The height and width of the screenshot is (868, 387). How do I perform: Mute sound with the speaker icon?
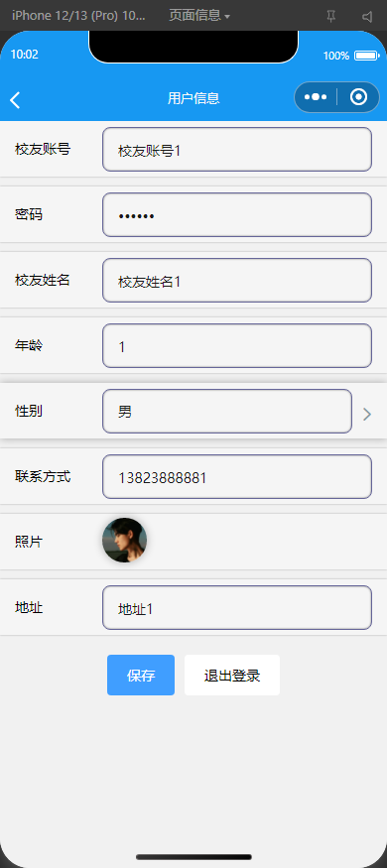(x=367, y=16)
